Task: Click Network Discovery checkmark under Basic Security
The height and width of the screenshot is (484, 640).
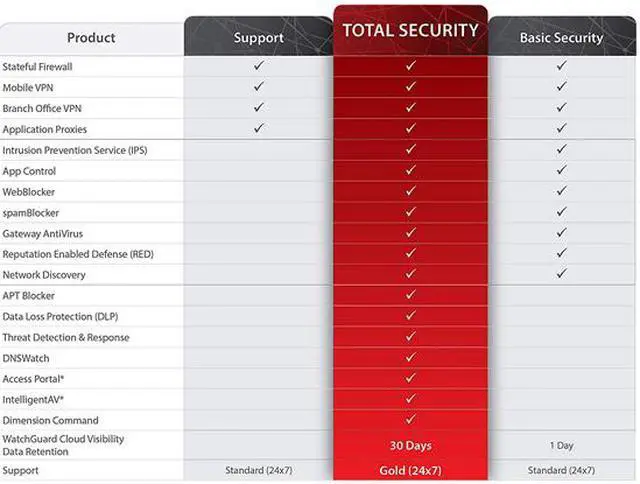Action: pyautogui.click(x=561, y=274)
